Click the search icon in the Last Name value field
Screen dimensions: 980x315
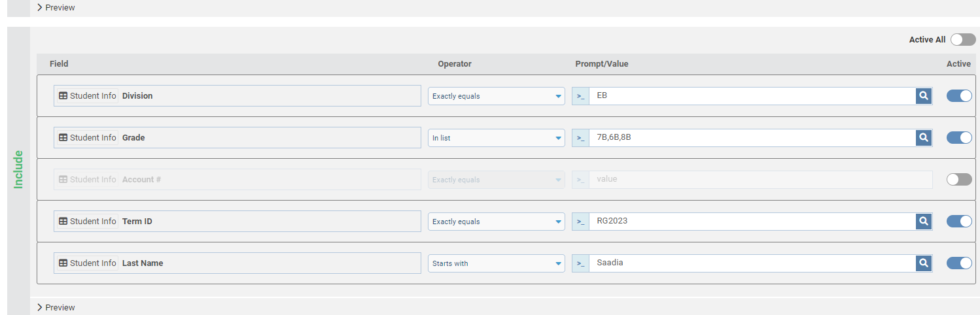pos(924,263)
